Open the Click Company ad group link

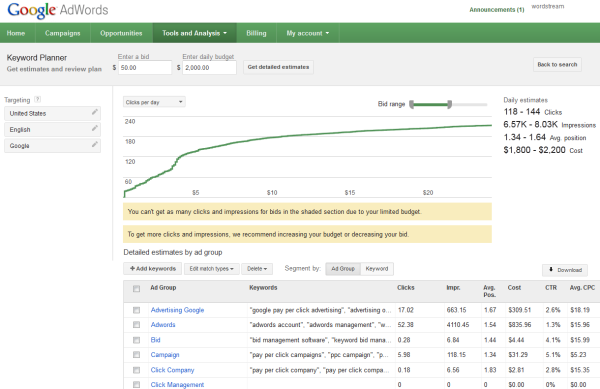pyautogui.click(x=173, y=370)
